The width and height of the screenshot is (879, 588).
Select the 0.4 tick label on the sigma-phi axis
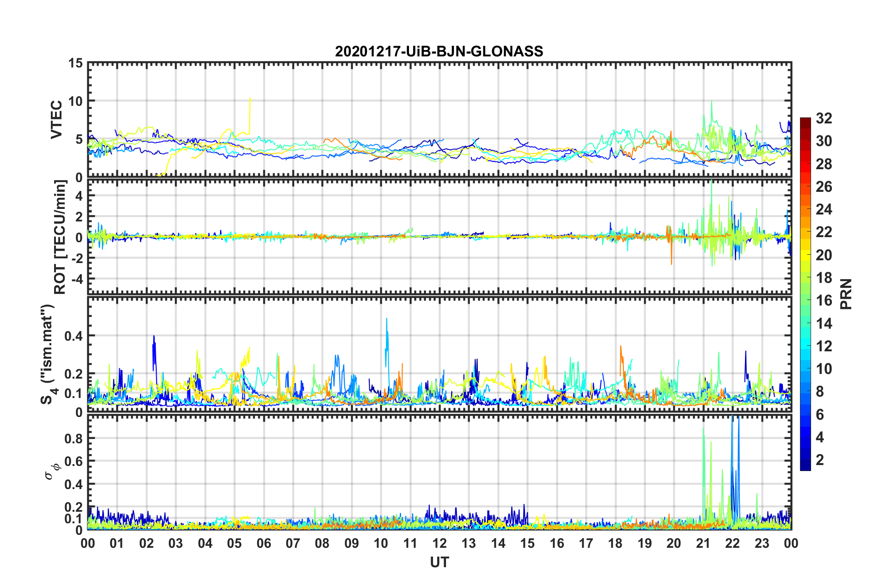coord(73,484)
